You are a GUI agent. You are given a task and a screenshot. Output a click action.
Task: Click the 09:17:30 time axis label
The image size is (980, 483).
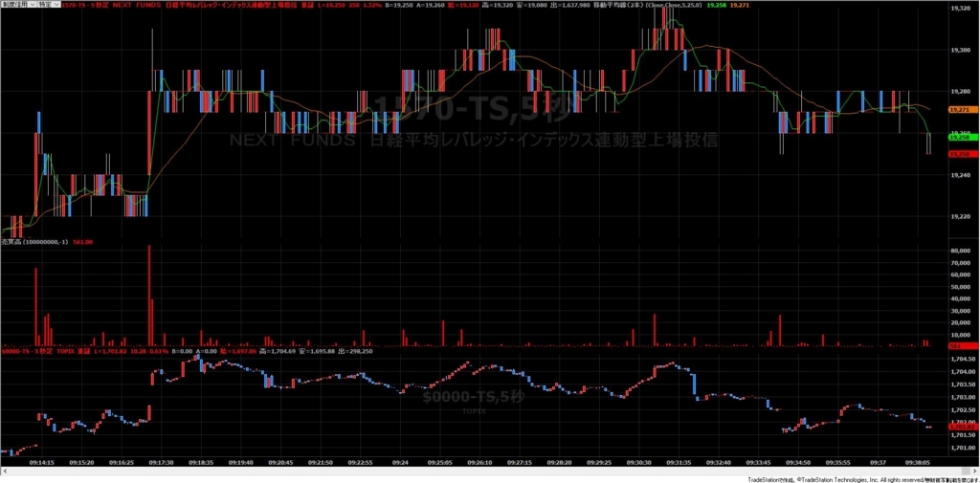(161, 462)
